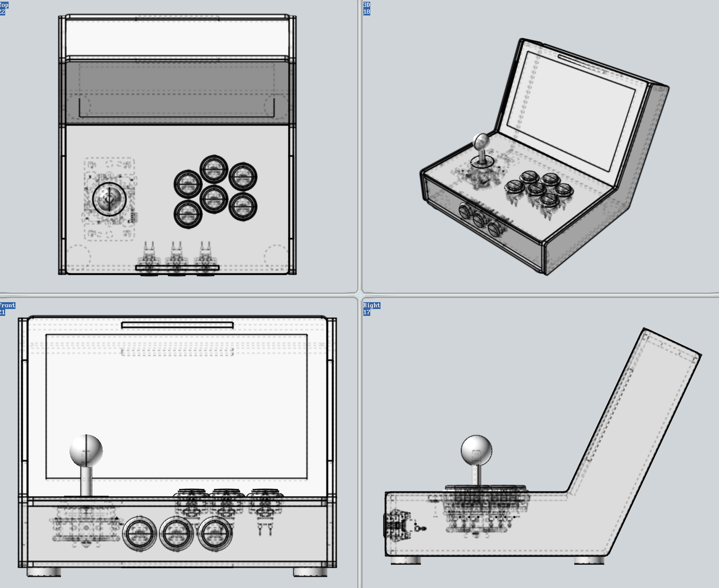This screenshot has height=588, width=719.
Task: Click rightmost front-panel button in Front view
Action: point(214,533)
